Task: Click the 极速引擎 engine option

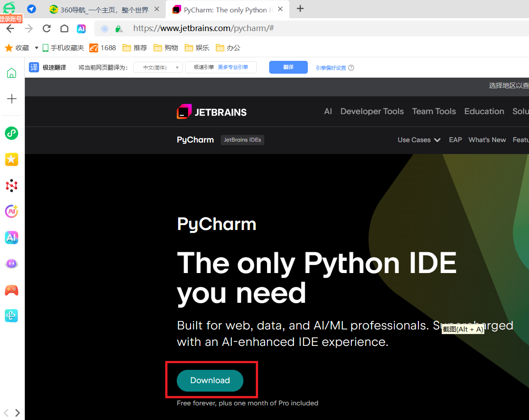Action: tap(204, 67)
